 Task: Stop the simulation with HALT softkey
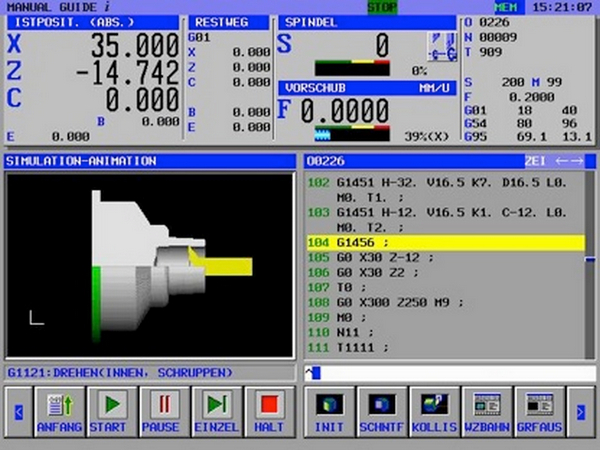tap(266, 411)
